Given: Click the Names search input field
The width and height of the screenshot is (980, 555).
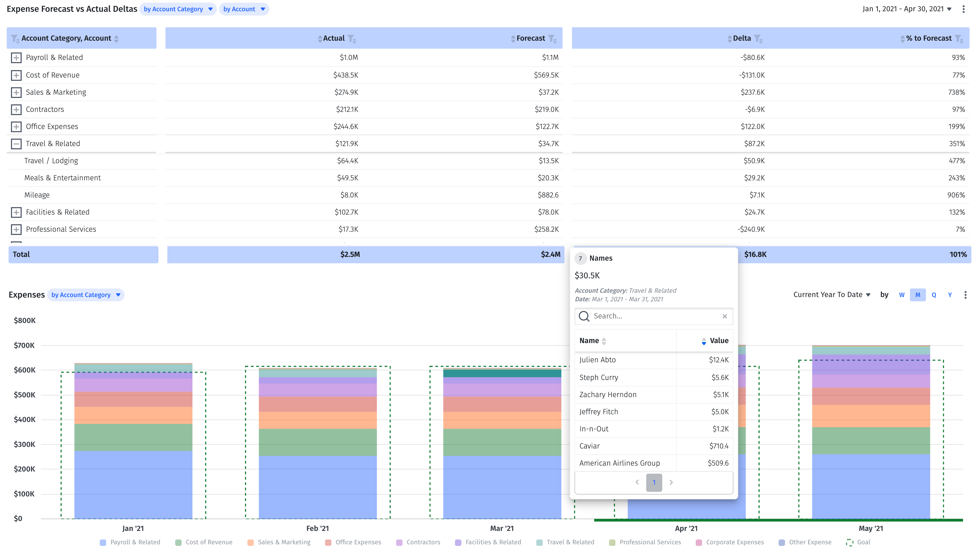Looking at the screenshot, I should coord(654,316).
